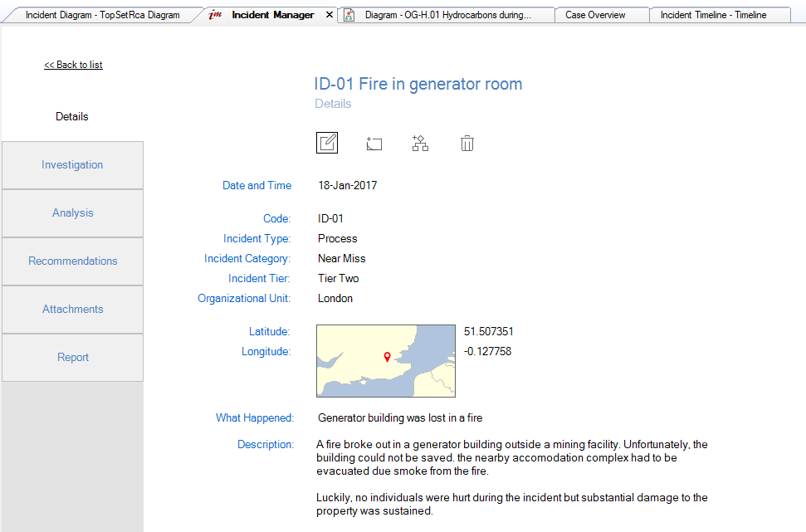Switch to the Incident Timeline tab
806x532 pixels.
tap(712, 15)
